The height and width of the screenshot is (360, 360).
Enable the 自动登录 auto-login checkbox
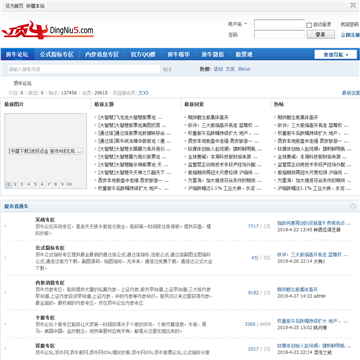[309, 25]
